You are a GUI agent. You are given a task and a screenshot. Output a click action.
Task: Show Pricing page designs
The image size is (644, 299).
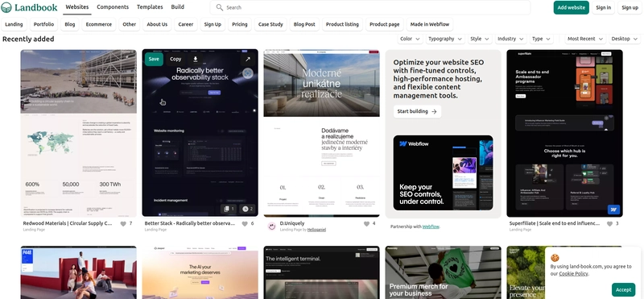click(239, 24)
